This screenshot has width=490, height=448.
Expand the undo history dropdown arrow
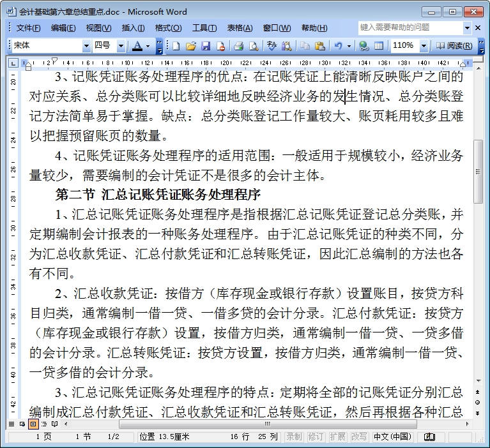click(x=349, y=46)
